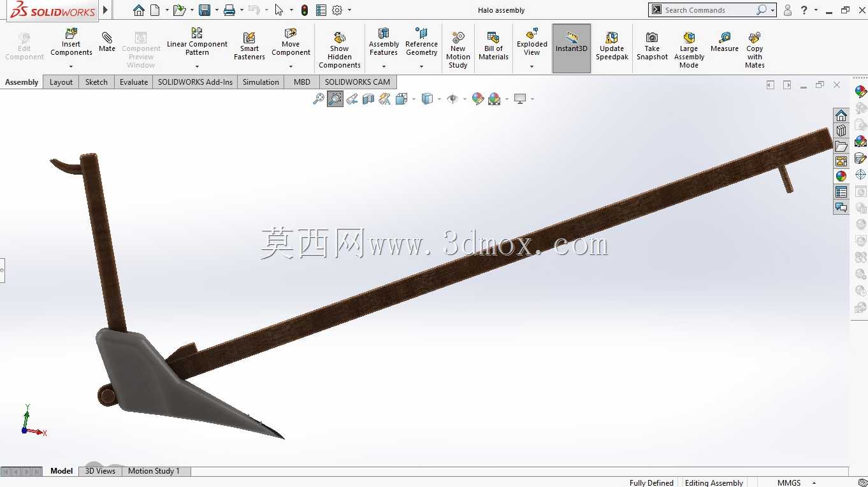Select the Zoom to Area tool
The height and width of the screenshot is (487, 868).
335,99
